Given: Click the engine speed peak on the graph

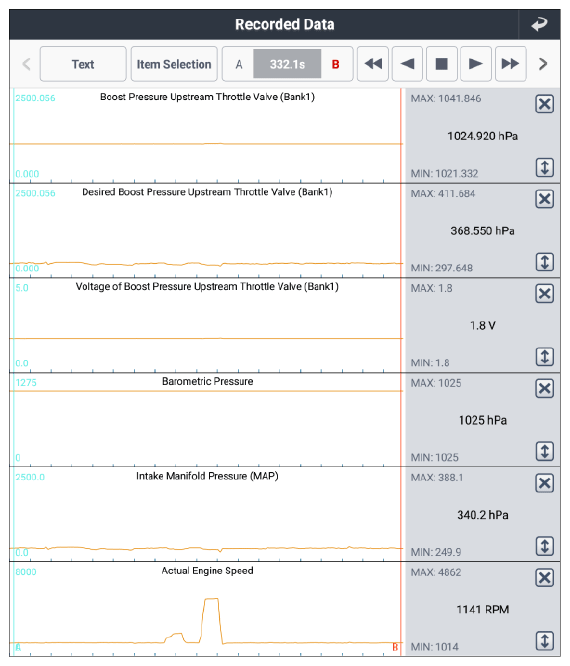Looking at the screenshot, I should tap(212, 599).
